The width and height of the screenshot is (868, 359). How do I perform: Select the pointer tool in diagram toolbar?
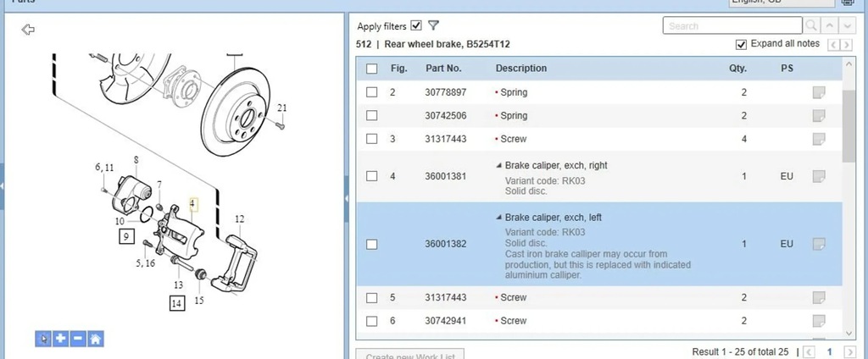click(44, 339)
